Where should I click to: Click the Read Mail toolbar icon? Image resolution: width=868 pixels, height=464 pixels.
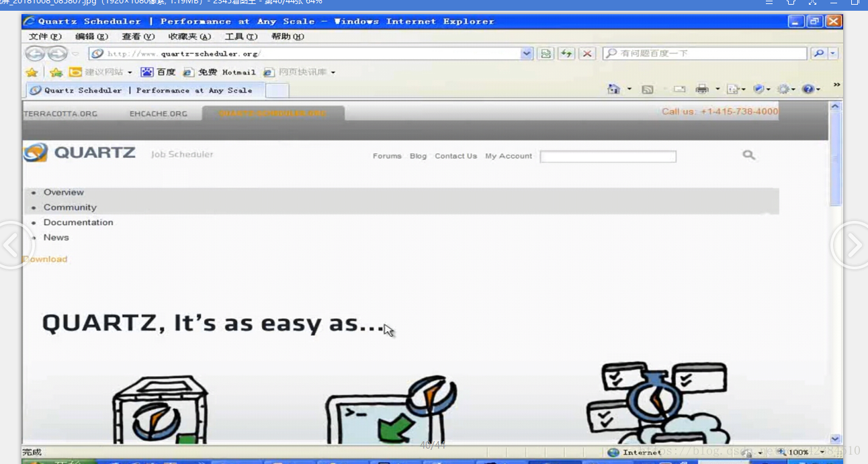[x=679, y=89]
